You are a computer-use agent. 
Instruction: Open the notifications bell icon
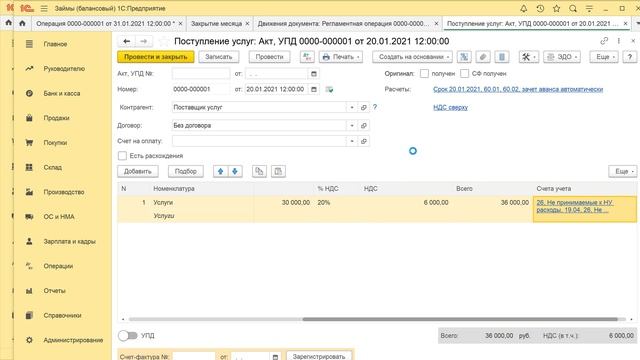pyautogui.click(x=524, y=8)
